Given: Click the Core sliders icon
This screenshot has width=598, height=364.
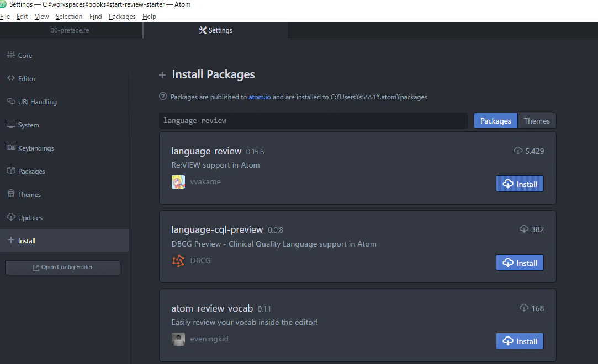Looking at the screenshot, I should tap(11, 55).
